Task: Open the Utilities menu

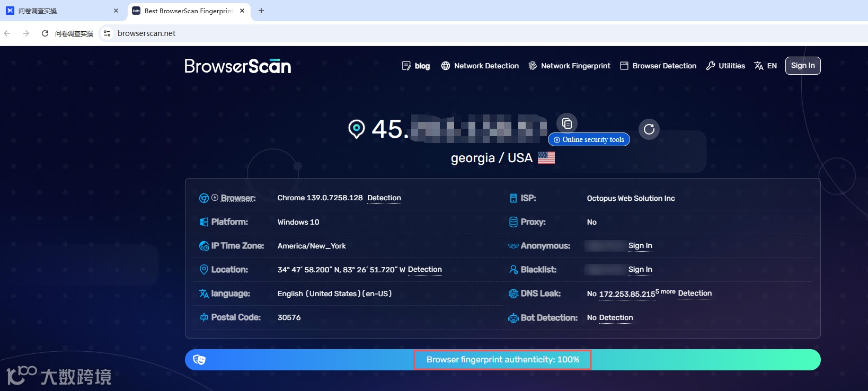Action: pos(725,66)
